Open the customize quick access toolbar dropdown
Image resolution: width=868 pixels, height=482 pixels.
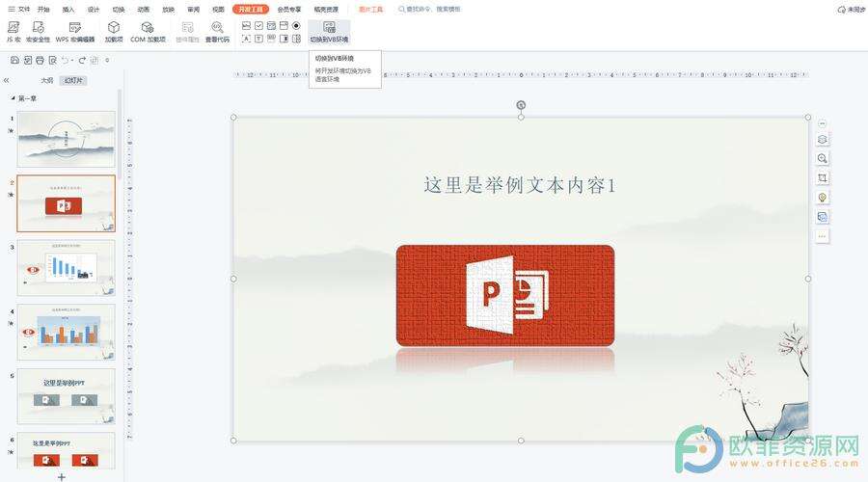[107, 61]
